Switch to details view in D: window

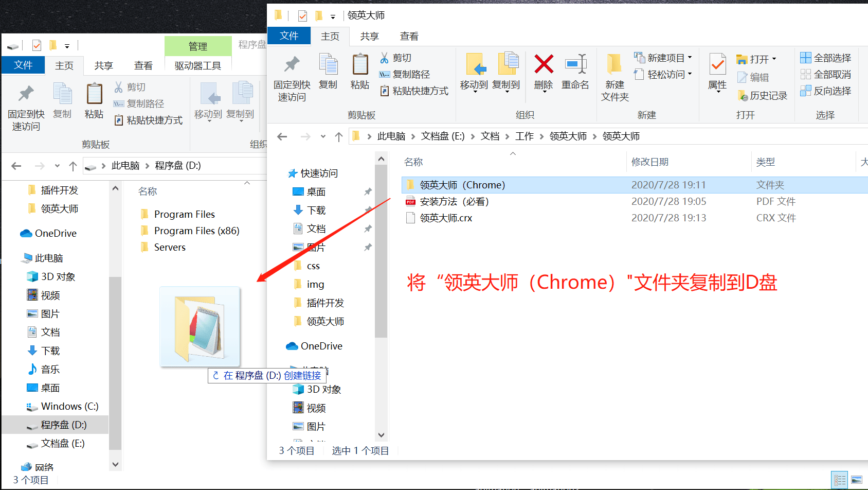[840, 480]
